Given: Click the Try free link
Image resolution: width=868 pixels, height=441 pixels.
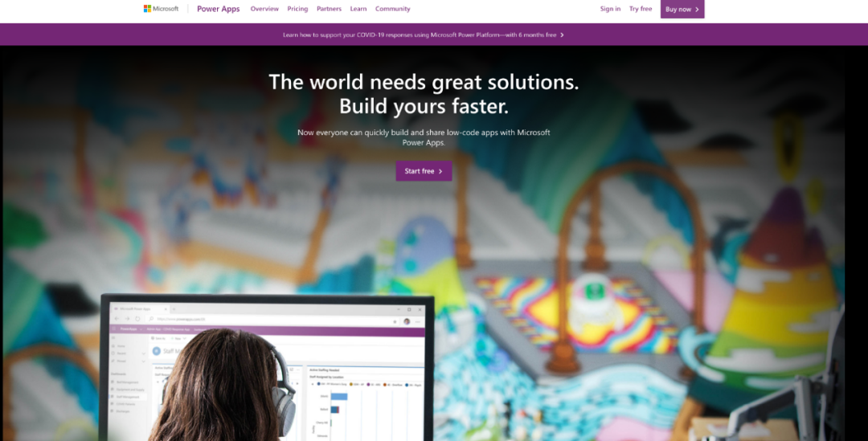Looking at the screenshot, I should [641, 9].
